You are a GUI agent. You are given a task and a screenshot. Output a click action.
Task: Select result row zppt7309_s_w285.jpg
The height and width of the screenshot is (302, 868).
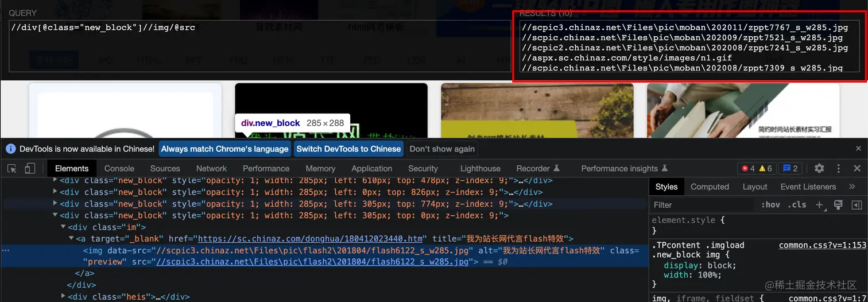click(683, 68)
